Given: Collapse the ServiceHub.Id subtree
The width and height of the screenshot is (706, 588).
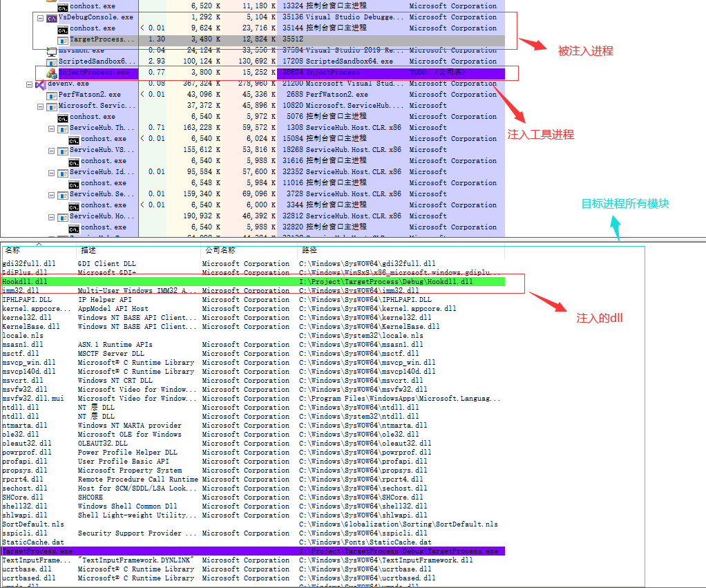Looking at the screenshot, I should pos(51,171).
